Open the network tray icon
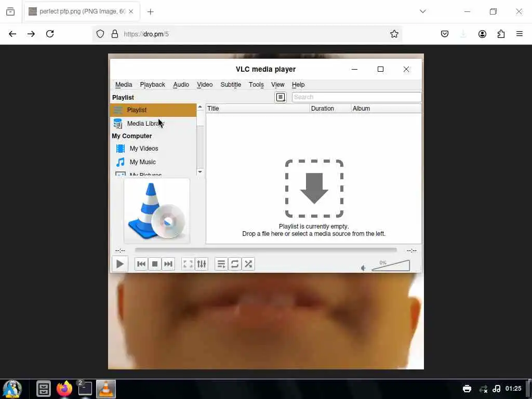The image size is (532, 399). click(483, 389)
